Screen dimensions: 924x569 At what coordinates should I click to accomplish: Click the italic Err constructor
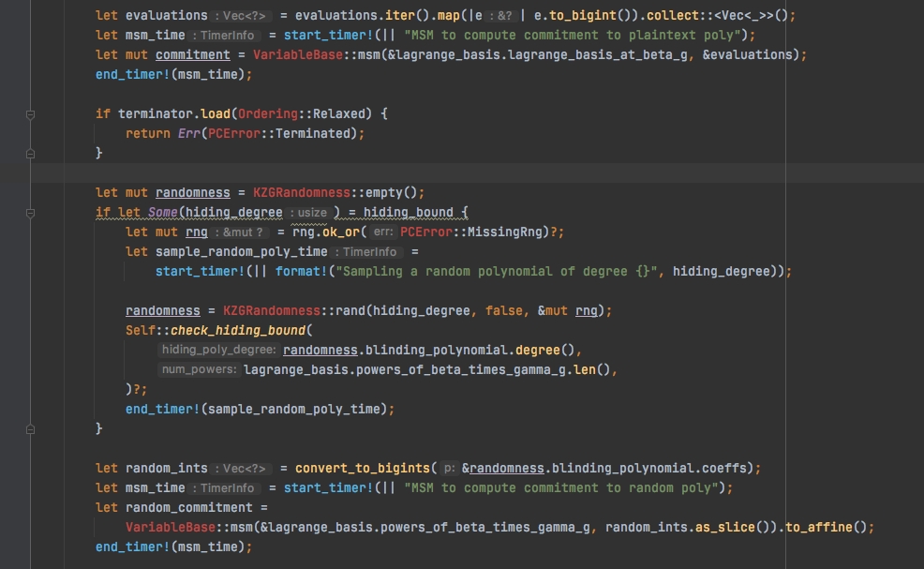coord(188,134)
